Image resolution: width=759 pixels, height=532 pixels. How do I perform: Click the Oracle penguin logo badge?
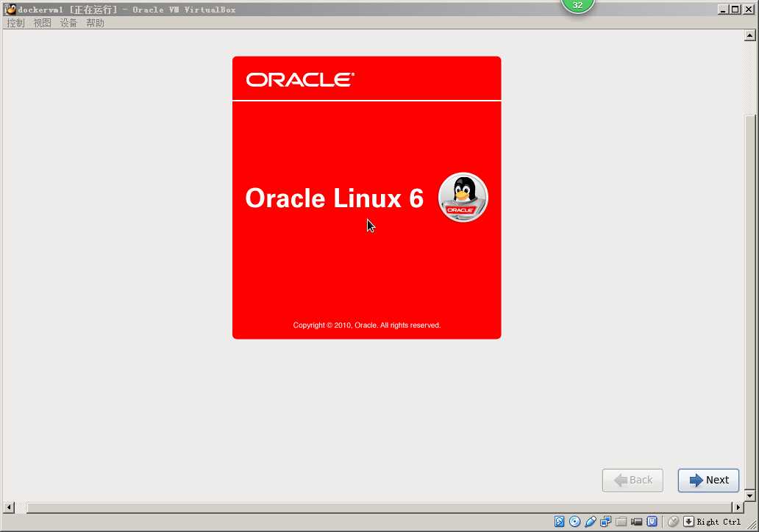pyautogui.click(x=463, y=198)
